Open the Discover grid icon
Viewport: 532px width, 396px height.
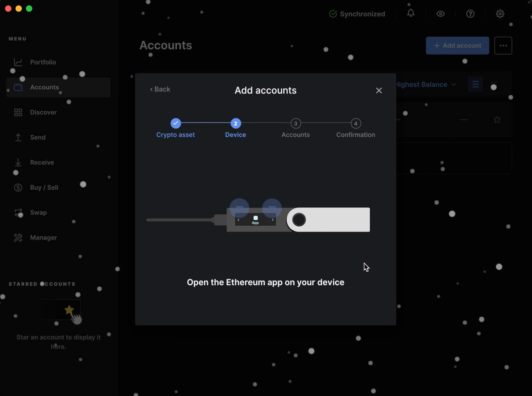[x=18, y=112]
